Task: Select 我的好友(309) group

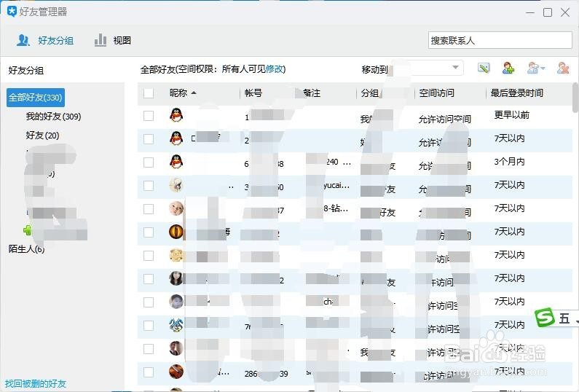Action: tap(53, 117)
